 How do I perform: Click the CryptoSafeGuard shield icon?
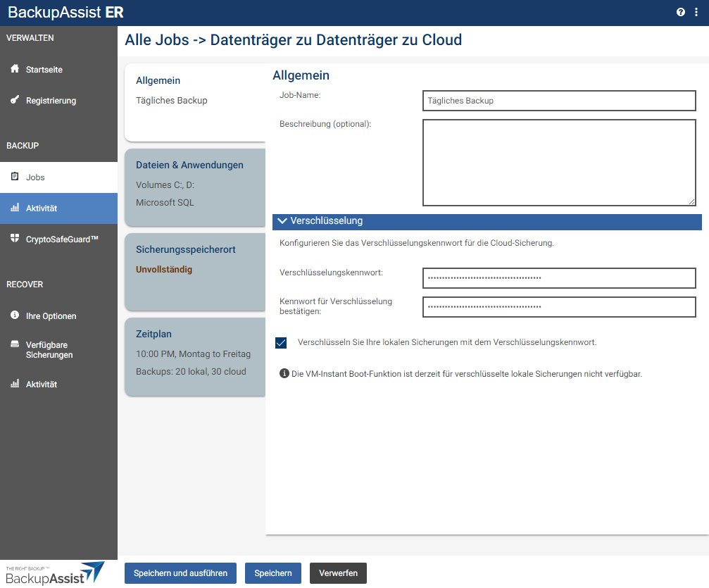pos(15,238)
